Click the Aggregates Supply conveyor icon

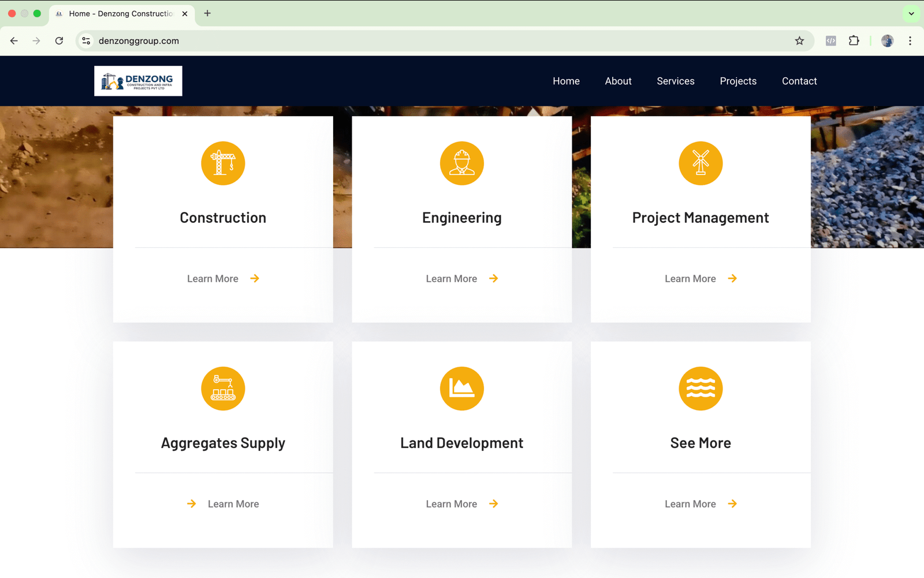click(223, 389)
